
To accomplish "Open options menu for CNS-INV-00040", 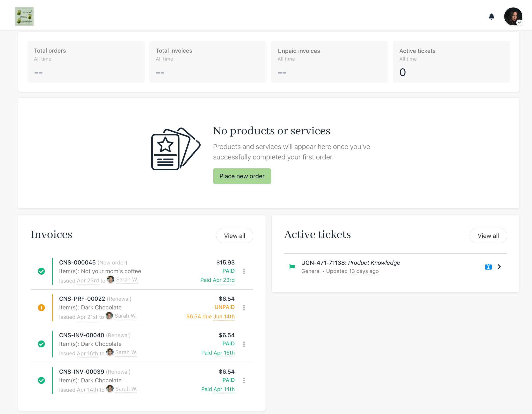I will tap(244, 344).
